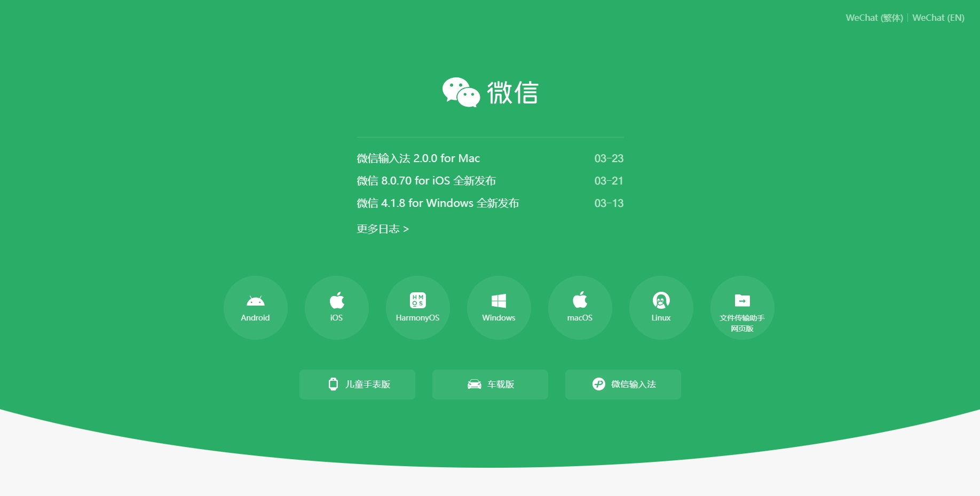Switch language to WeChat (EN)
This screenshot has width=980, height=496.
coord(938,17)
